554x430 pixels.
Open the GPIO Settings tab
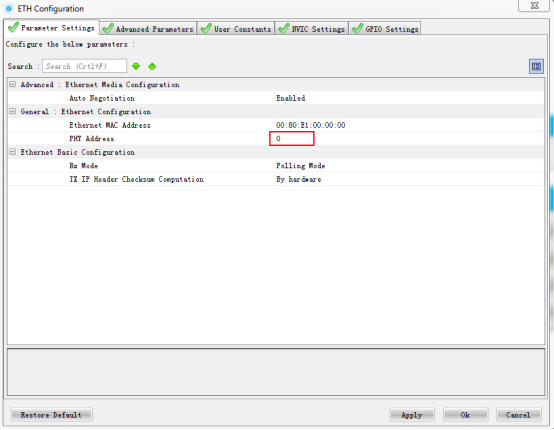(x=385, y=29)
